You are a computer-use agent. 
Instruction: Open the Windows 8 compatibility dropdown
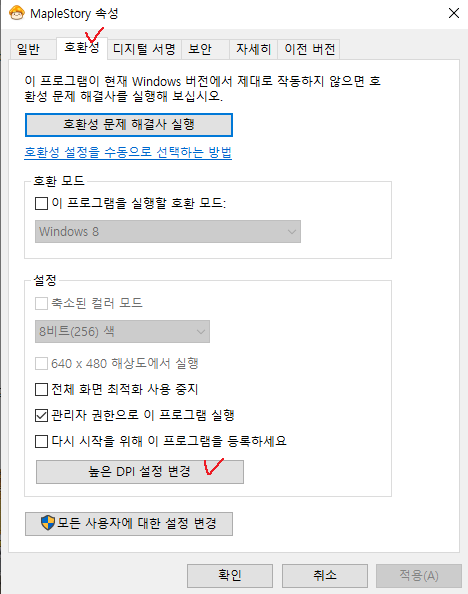click(x=168, y=231)
